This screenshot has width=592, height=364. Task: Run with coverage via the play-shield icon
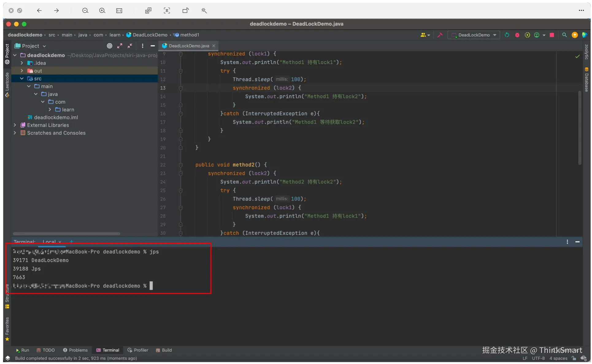(x=527, y=35)
